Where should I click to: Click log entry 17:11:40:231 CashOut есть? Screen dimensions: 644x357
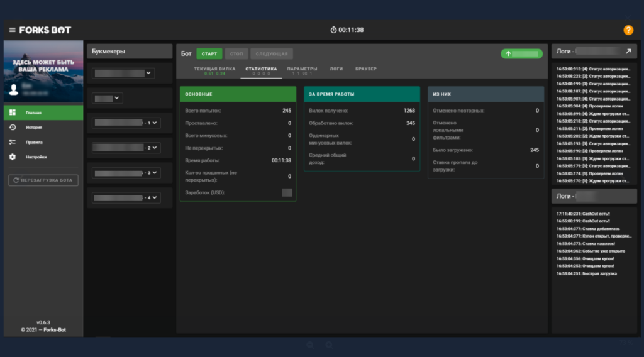(583, 214)
